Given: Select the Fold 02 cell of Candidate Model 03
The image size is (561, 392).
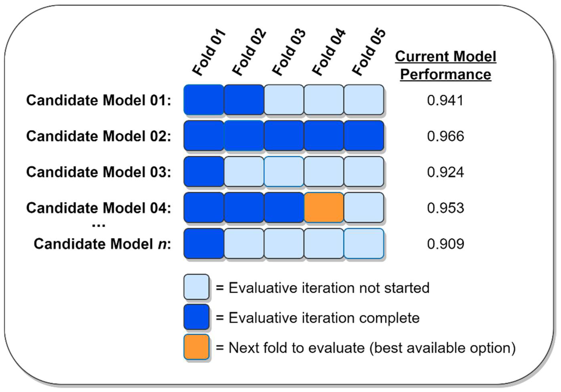Looking at the screenshot, I should point(244,172).
